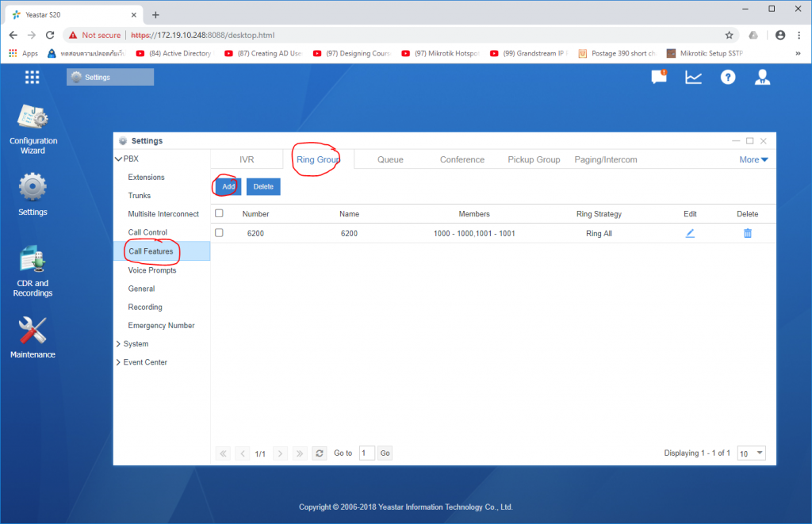Collapse the PBX tree section
Screen dimensions: 812x524
119,159
